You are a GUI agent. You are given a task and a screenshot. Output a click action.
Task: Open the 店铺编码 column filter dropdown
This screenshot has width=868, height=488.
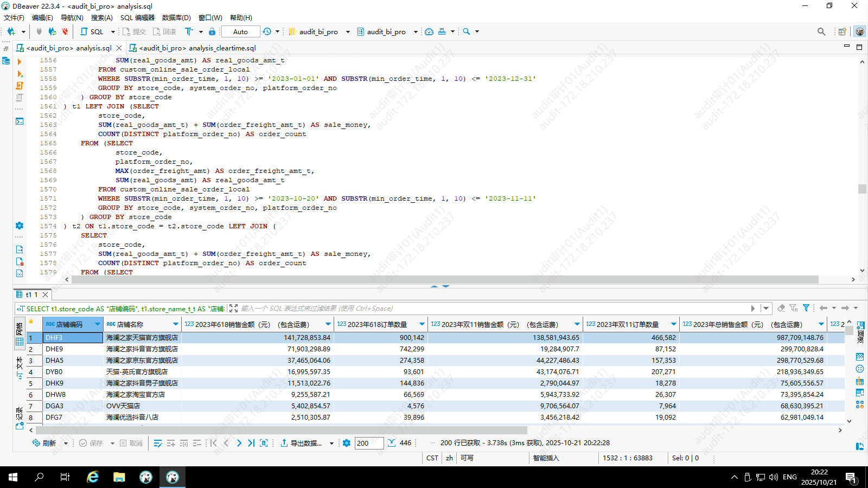(x=98, y=324)
